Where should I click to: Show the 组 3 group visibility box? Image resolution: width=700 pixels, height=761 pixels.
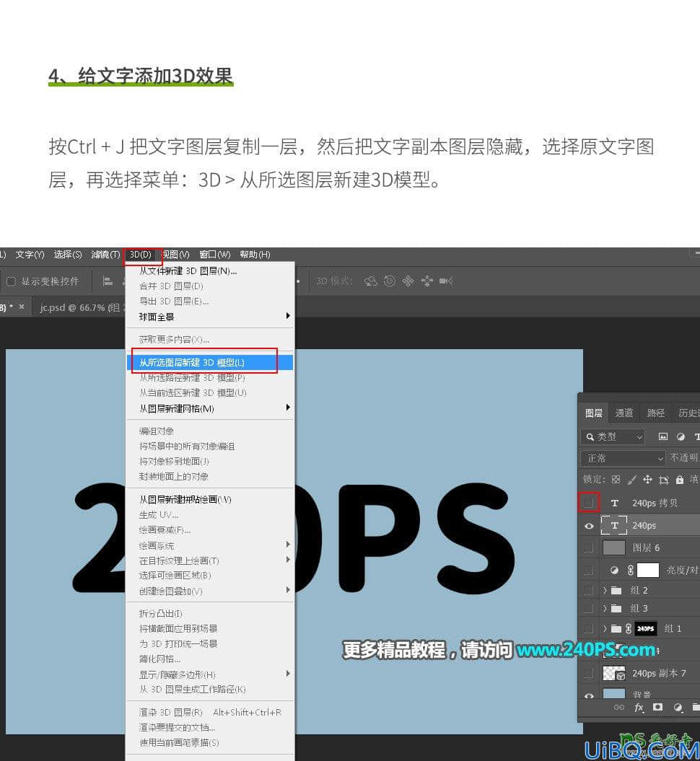(589, 608)
